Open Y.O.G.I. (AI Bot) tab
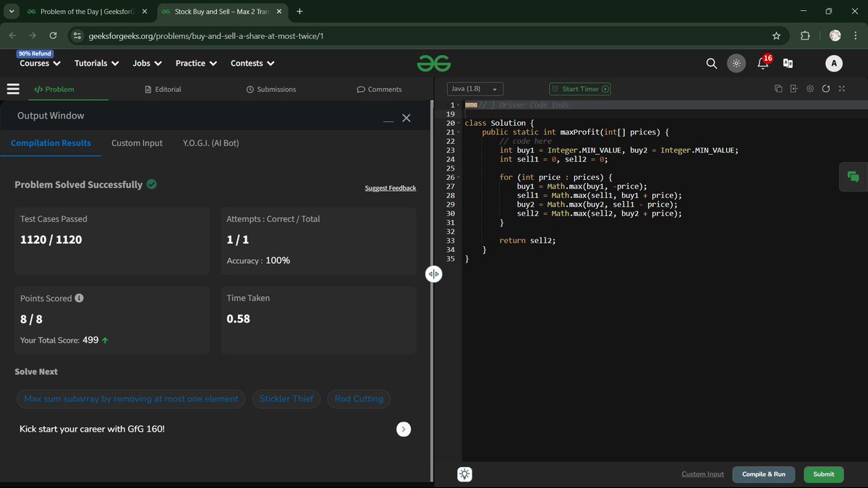Viewport: 868px width, 488px height. click(x=210, y=143)
